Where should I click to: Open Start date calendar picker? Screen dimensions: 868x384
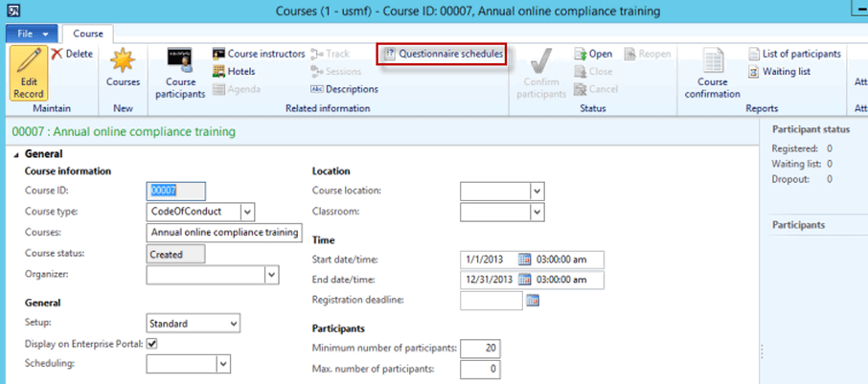524,259
